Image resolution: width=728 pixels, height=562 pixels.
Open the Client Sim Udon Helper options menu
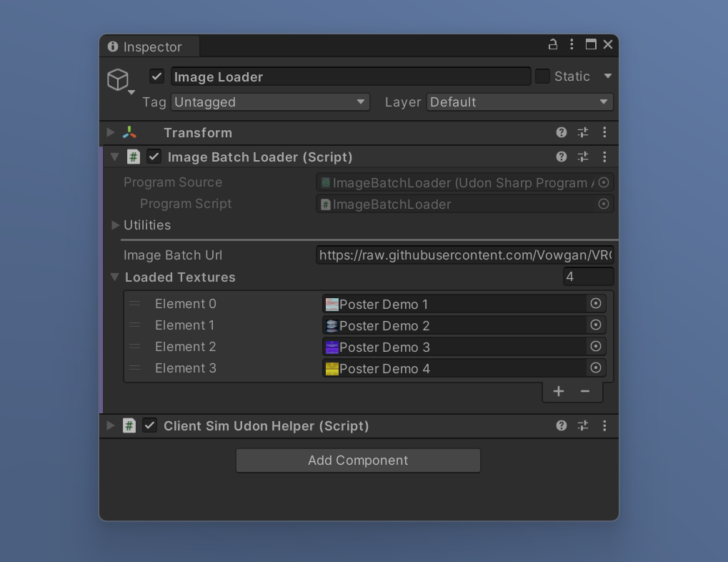604,425
